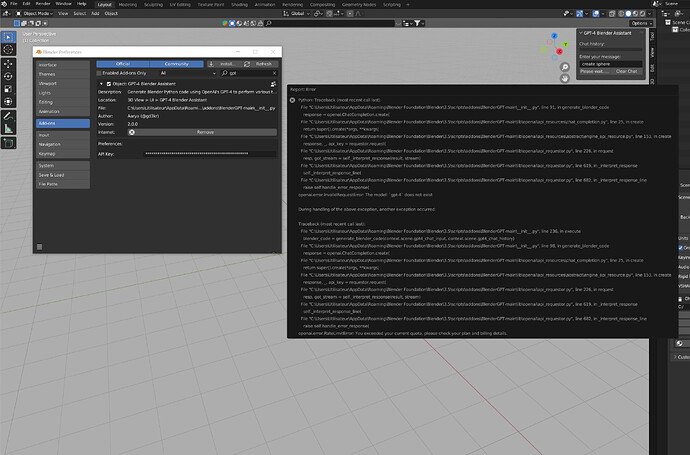Select the Rotate tool
This screenshot has width=690, height=455.
pyautogui.click(x=8, y=77)
